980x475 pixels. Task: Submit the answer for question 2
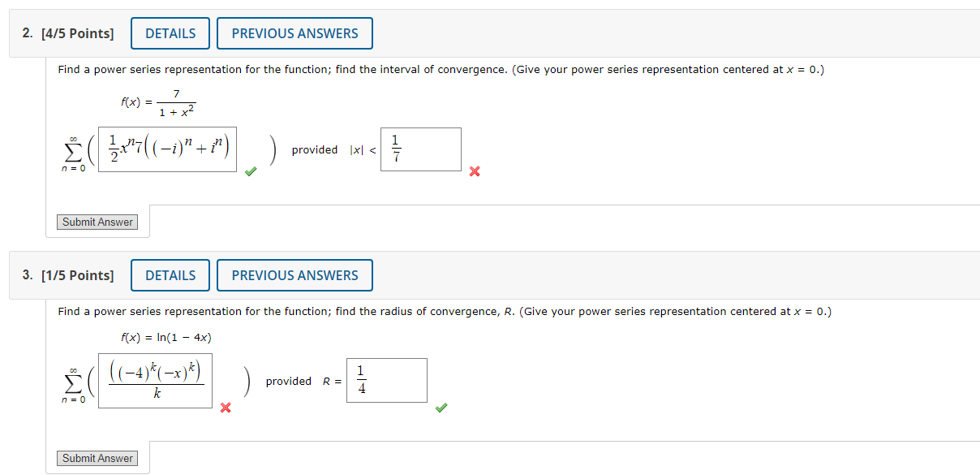pyautogui.click(x=97, y=222)
